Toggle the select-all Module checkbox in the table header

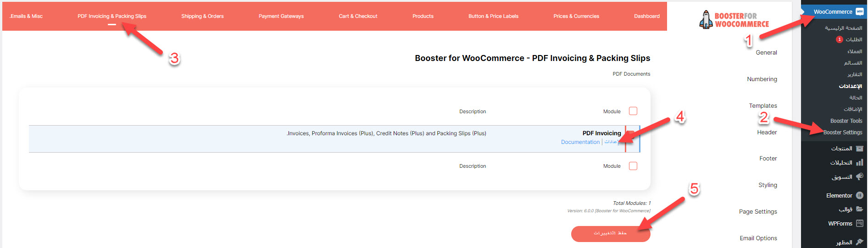pyautogui.click(x=633, y=111)
